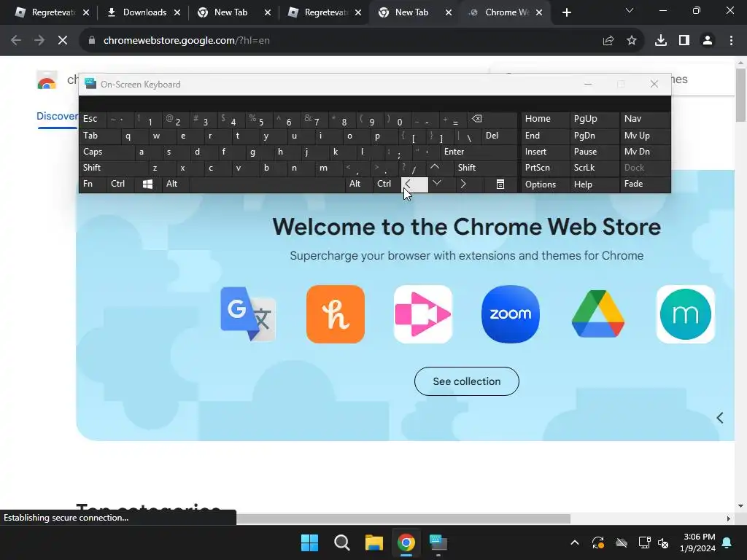Open the Chrome downloads tray icon
This screenshot has width=747, height=560.
(x=661, y=41)
